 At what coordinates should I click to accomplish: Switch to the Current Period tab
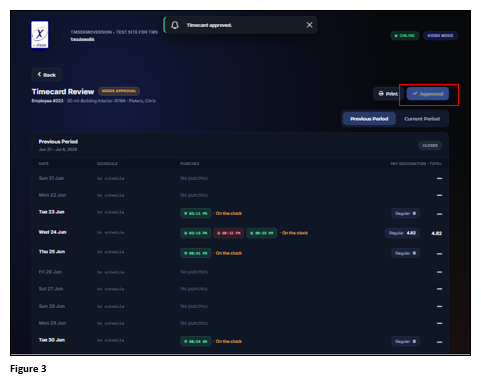(422, 119)
